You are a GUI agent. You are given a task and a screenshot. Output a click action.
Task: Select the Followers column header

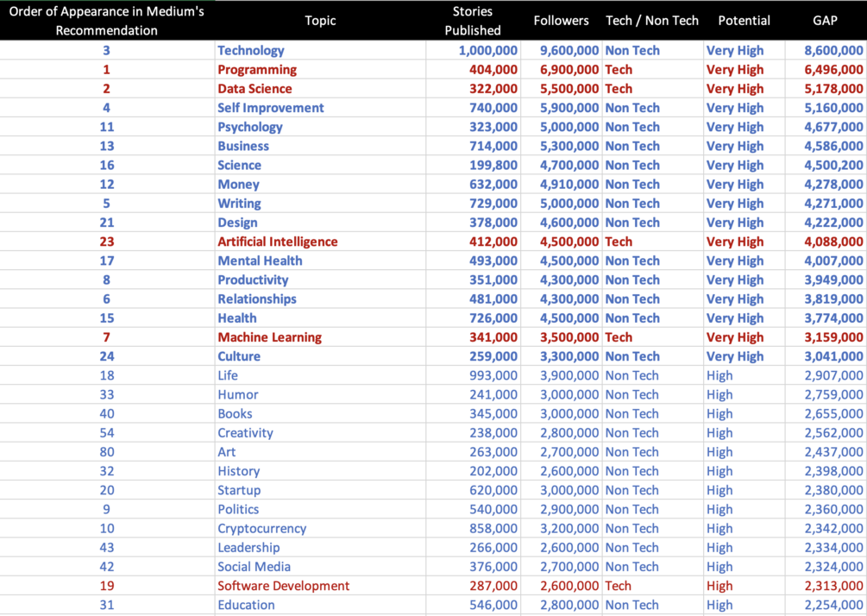click(x=561, y=21)
